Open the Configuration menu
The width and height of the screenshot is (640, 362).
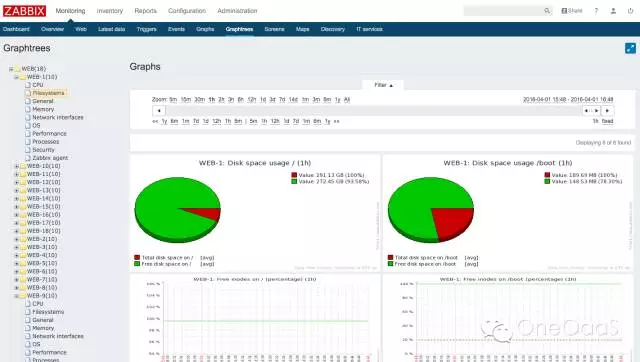(x=187, y=11)
